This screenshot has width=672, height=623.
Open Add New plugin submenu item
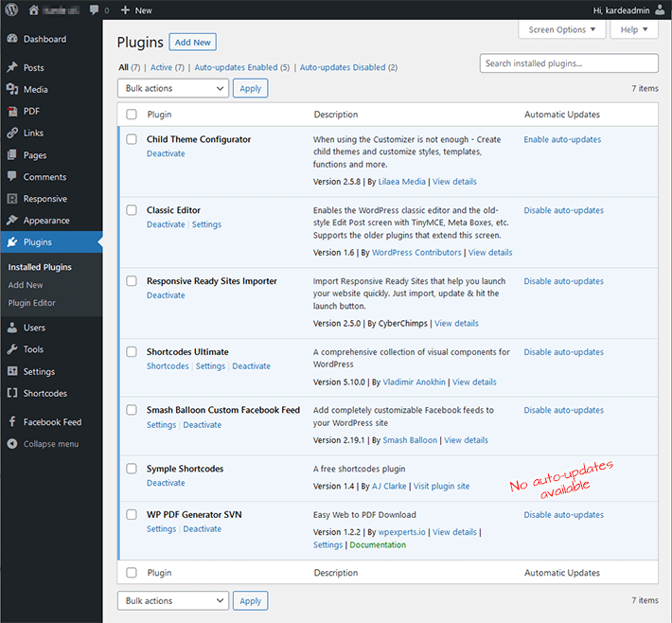point(26,285)
